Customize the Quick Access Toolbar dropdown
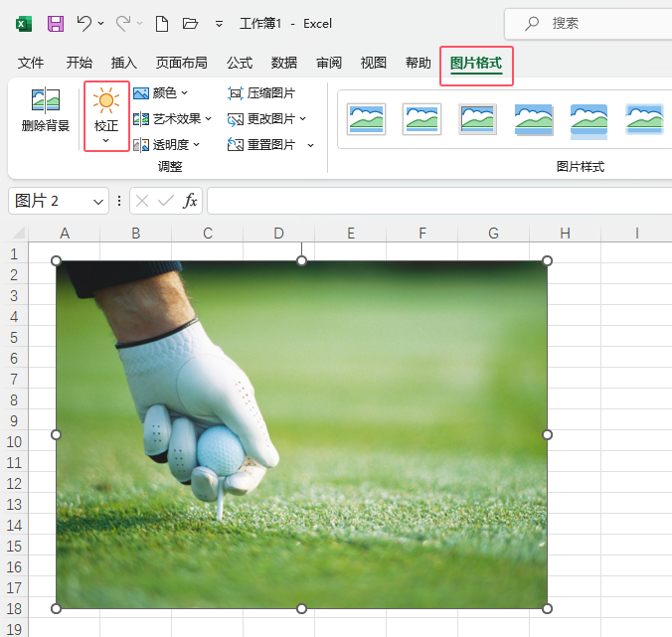The height and width of the screenshot is (637, 672). point(219,24)
